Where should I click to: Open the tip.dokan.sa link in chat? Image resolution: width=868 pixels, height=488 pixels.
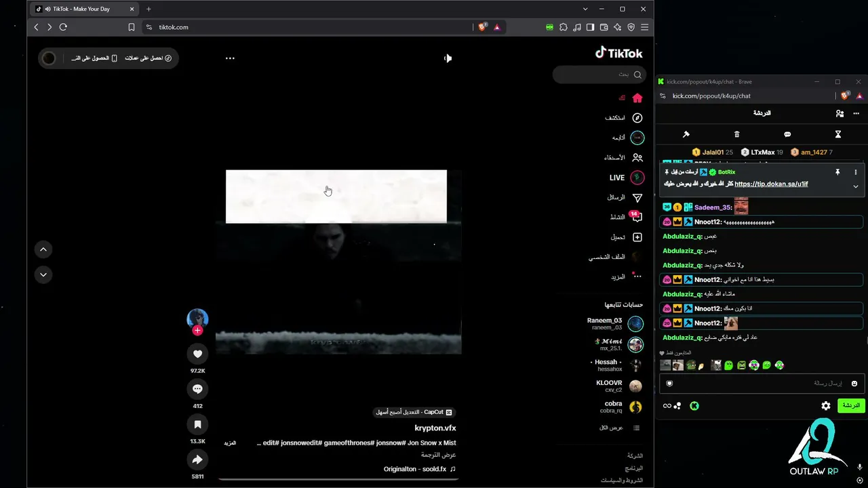pyautogui.click(x=771, y=184)
